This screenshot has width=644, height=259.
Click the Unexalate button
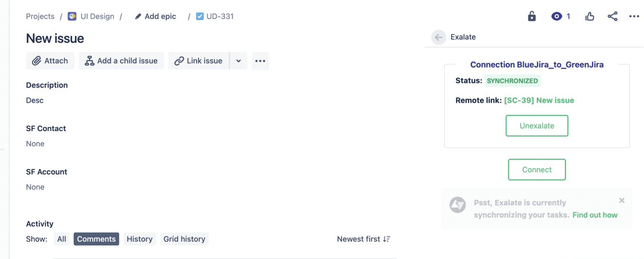coord(537,125)
